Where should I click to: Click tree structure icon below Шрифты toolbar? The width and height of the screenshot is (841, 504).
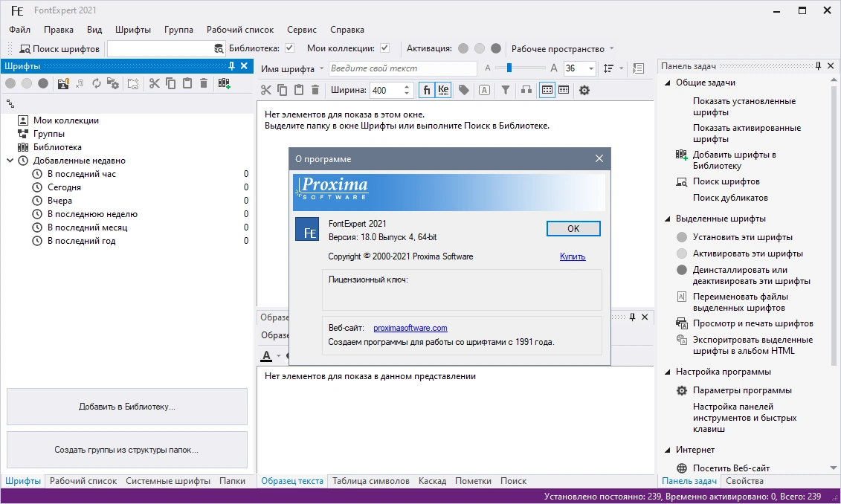point(10,103)
